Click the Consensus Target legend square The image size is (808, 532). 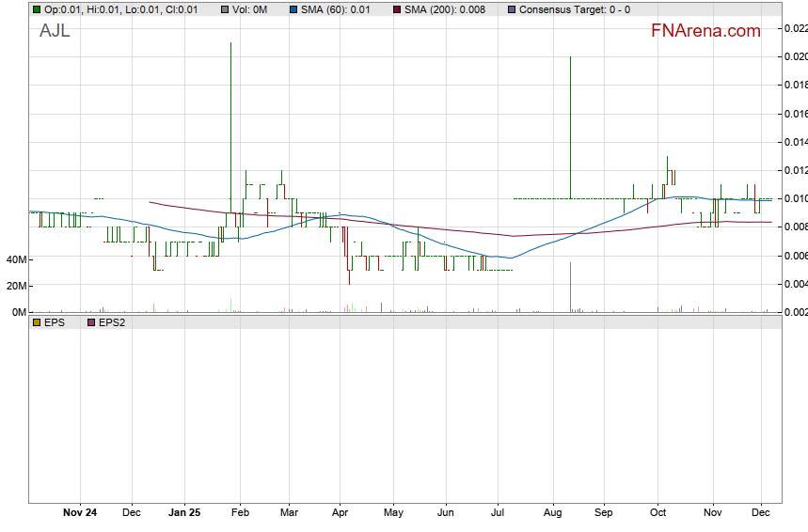click(x=511, y=9)
